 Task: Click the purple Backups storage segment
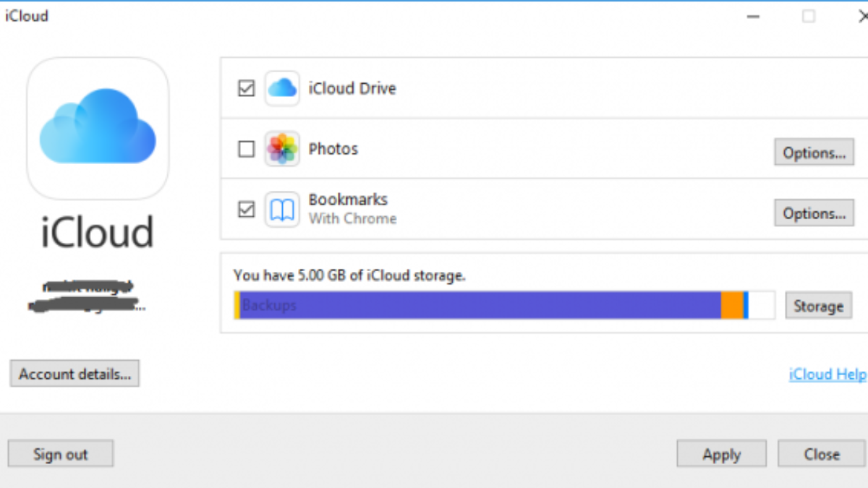pyautogui.click(x=477, y=305)
